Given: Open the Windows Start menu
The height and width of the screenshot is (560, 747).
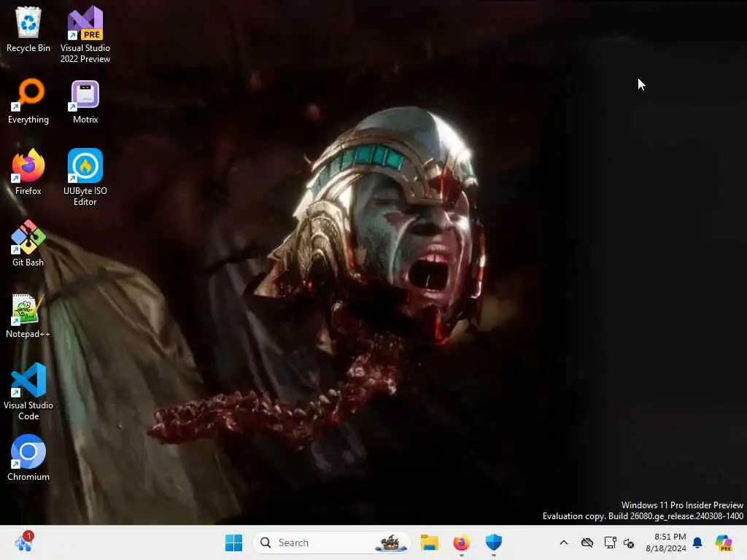Looking at the screenshot, I should coord(233,542).
